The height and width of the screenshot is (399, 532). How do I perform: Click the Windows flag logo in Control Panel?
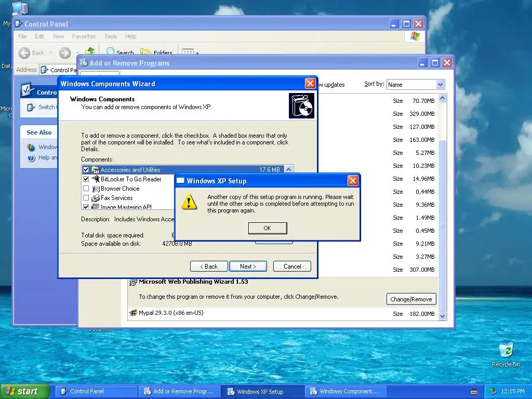415,36
